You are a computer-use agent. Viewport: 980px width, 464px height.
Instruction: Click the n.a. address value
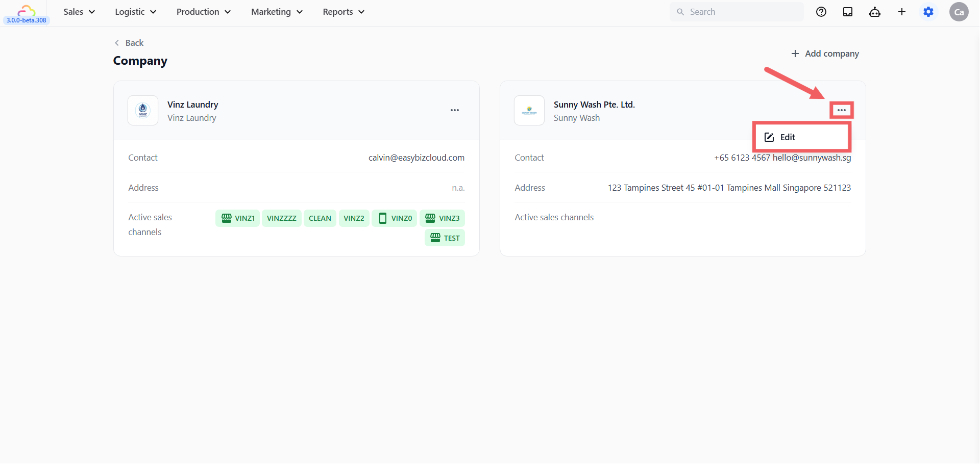click(458, 188)
